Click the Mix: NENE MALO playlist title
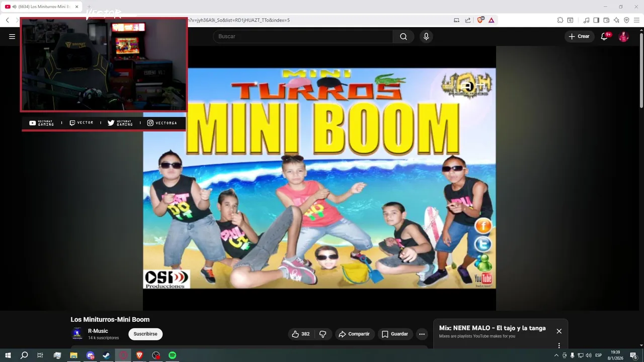Image resolution: width=644 pixels, height=362 pixels. click(492, 328)
